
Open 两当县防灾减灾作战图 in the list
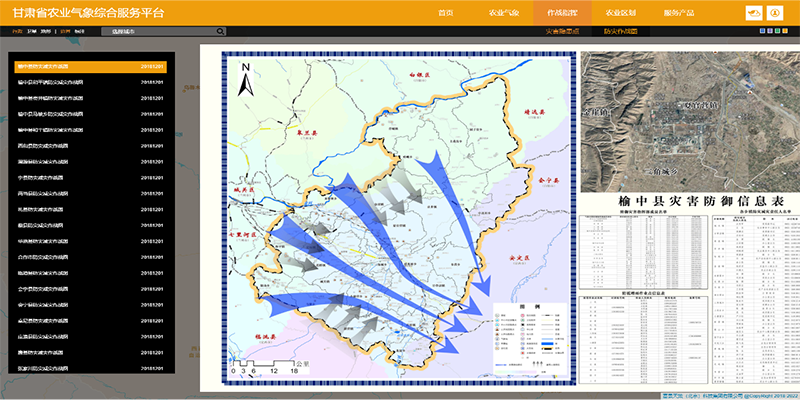coord(91,193)
